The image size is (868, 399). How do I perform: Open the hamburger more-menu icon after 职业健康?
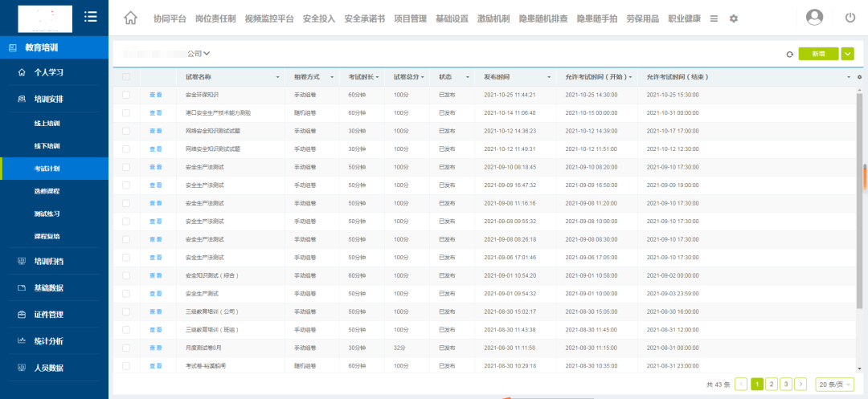[x=714, y=18]
